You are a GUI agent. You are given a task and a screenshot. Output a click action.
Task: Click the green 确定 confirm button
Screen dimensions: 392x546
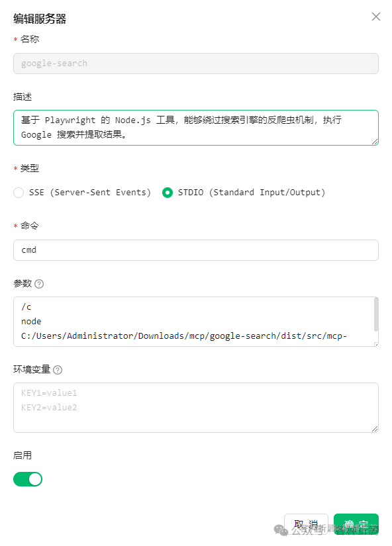356,524
